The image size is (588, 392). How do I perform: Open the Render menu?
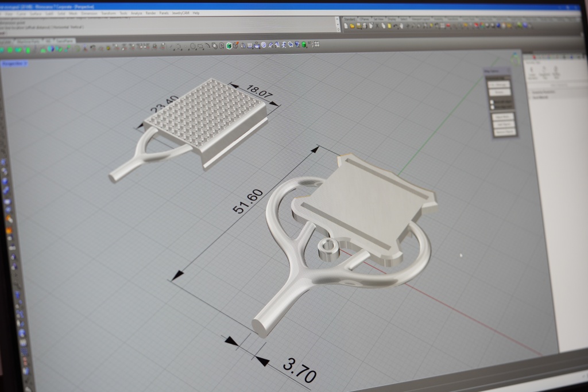(151, 13)
